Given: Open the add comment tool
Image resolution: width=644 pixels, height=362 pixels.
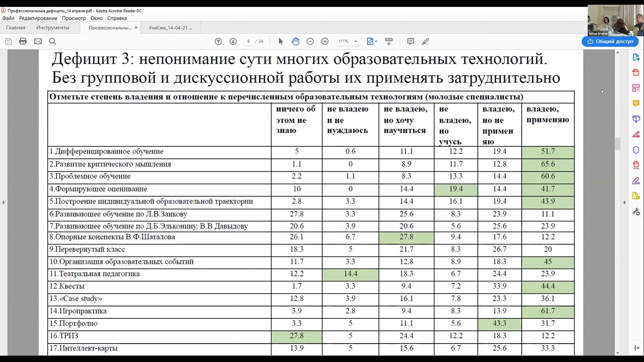Looking at the screenshot, I should click(x=411, y=41).
